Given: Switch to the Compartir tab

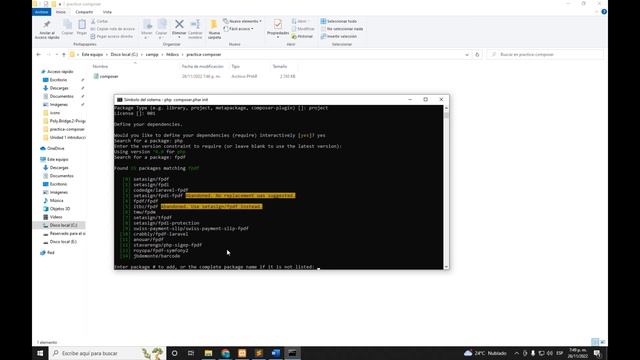Looking at the screenshot, I should pyautogui.click(x=84, y=12).
